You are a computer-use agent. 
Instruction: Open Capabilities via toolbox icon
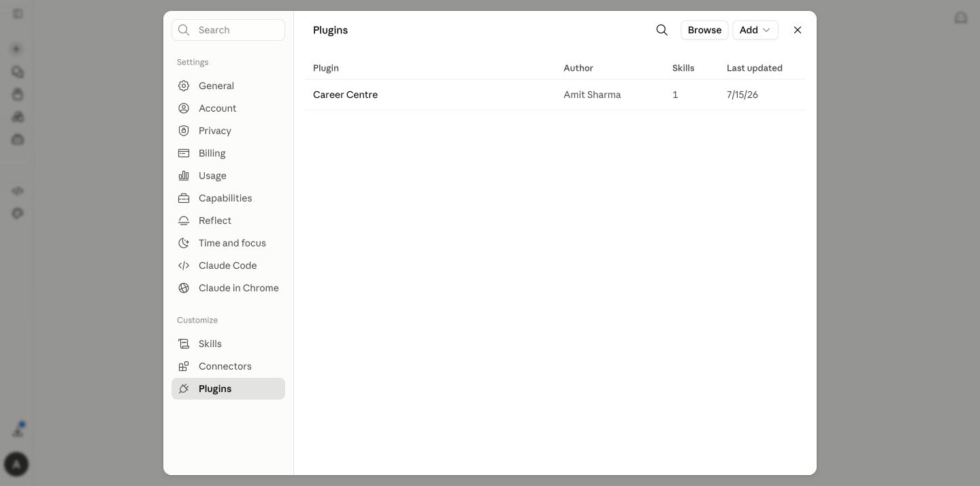coord(184,198)
